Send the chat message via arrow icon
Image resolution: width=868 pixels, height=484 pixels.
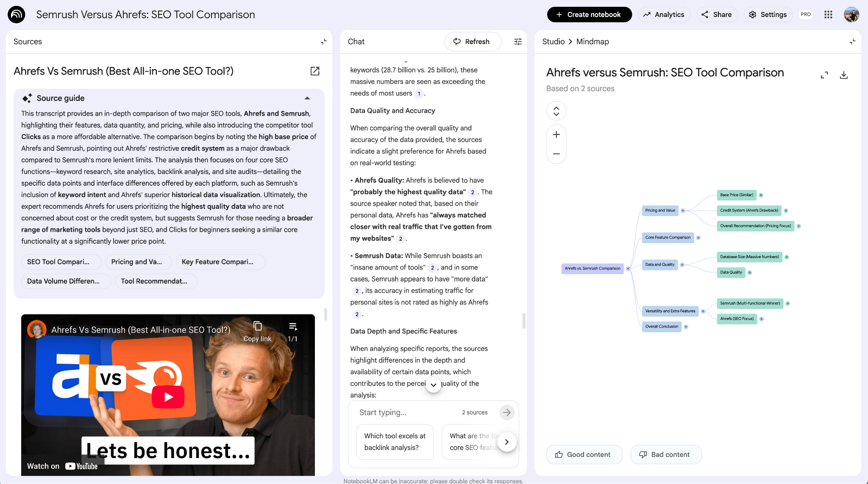point(507,412)
